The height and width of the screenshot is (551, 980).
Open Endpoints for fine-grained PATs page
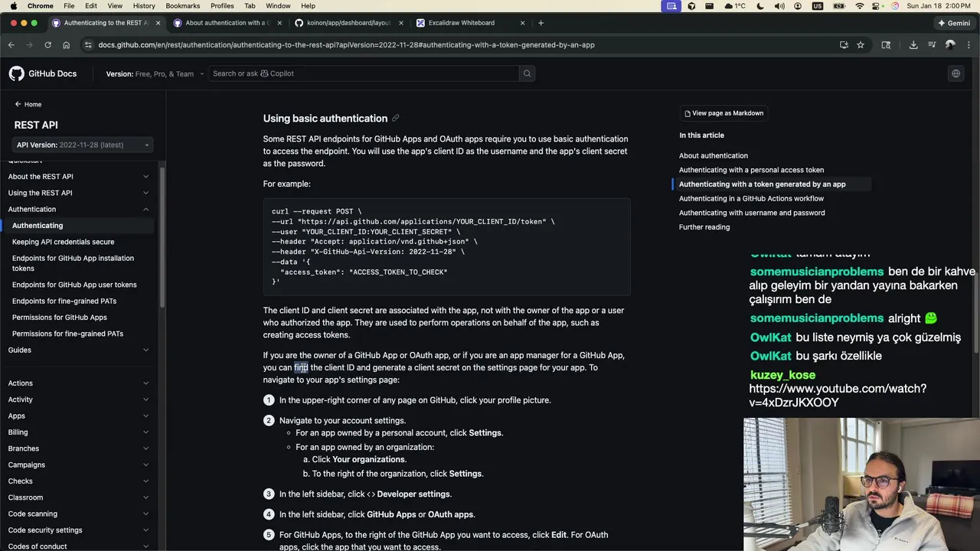click(64, 301)
